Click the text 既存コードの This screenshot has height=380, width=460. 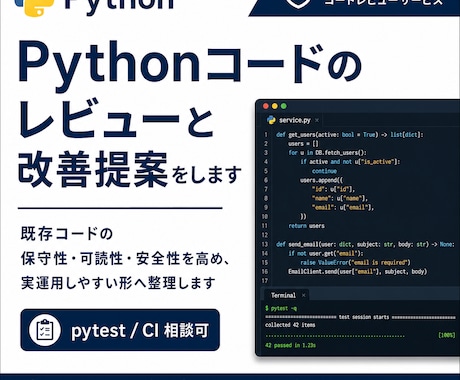pyautogui.click(x=67, y=234)
